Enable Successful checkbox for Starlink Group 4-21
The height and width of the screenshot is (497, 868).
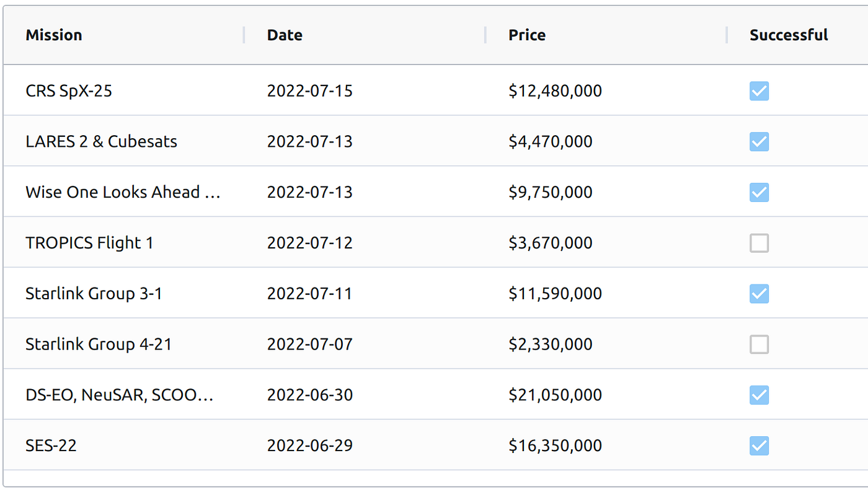(759, 345)
